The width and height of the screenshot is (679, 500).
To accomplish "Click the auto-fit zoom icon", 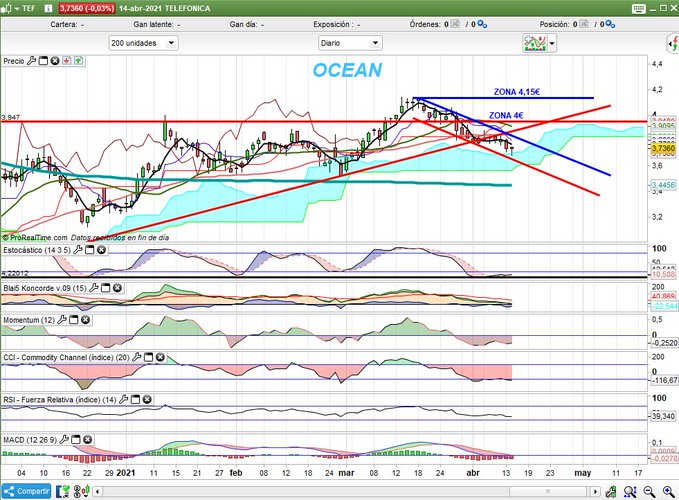I will (x=630, y=491).
